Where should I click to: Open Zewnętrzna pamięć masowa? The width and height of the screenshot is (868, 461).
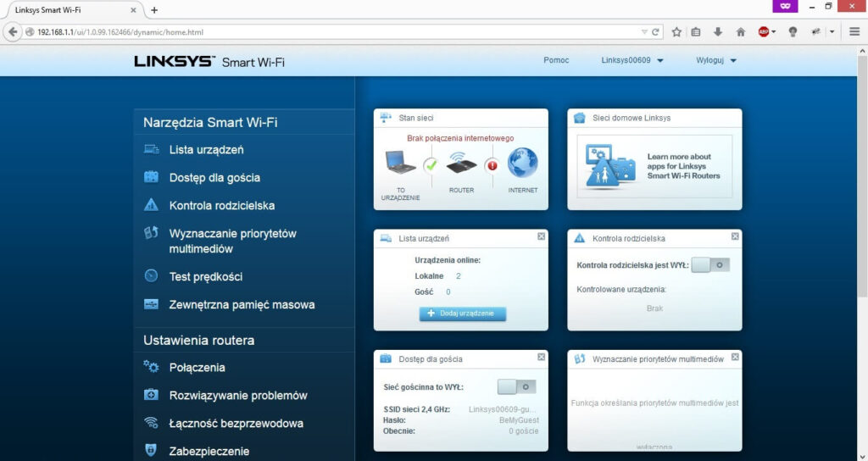click(x=242, y=304)
